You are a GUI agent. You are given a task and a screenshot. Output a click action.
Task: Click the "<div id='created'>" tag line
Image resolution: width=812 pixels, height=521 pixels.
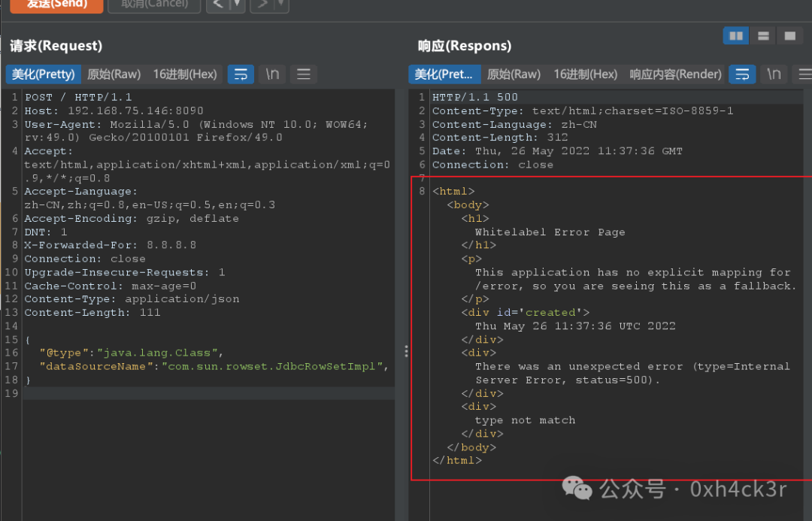(x=525, y=312)
